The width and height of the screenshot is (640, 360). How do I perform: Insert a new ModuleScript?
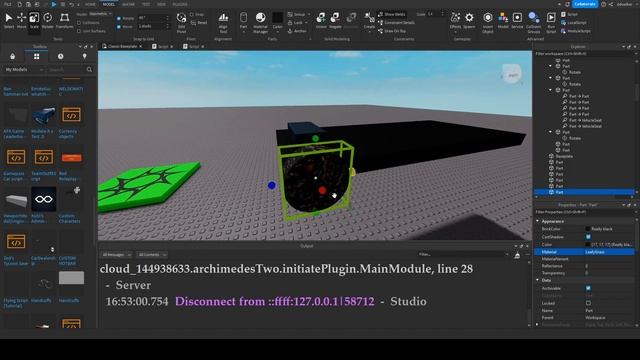pos(576,31)
